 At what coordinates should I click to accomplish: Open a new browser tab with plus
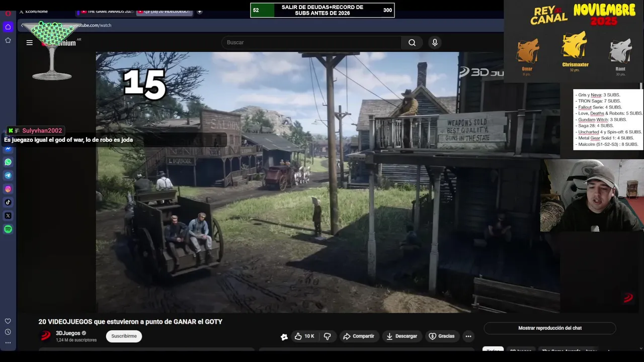click(199, 12)
